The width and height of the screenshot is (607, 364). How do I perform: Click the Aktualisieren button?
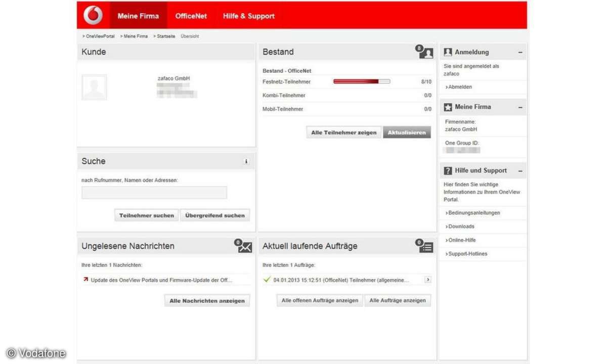[407, 132]
